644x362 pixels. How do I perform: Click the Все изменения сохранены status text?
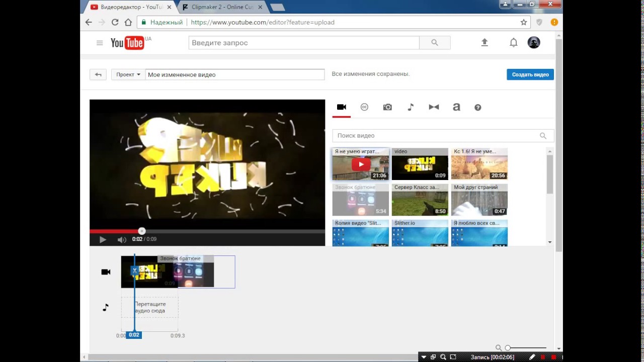(371, 74)
